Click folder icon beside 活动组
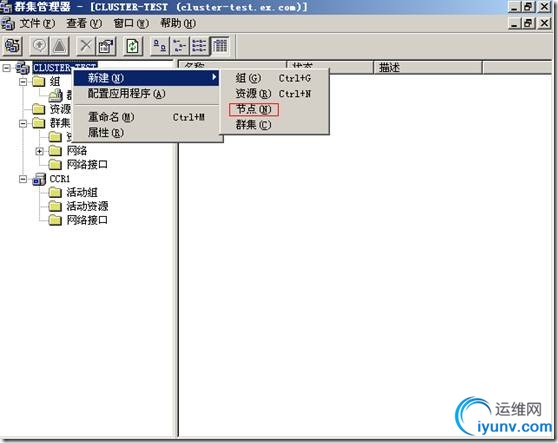Image resolution: width=558 pixels, height=443 pixels. pos(55,193)
